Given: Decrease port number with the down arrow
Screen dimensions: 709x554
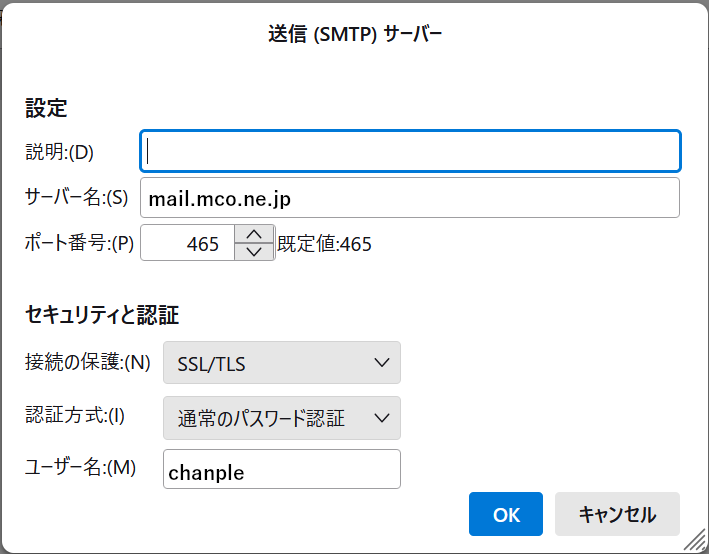Looking at the screenshot, I should pos(255,251).
